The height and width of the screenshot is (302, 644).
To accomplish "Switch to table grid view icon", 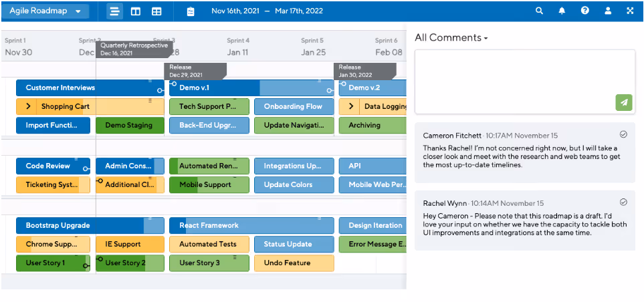I will tap(156, 11).
